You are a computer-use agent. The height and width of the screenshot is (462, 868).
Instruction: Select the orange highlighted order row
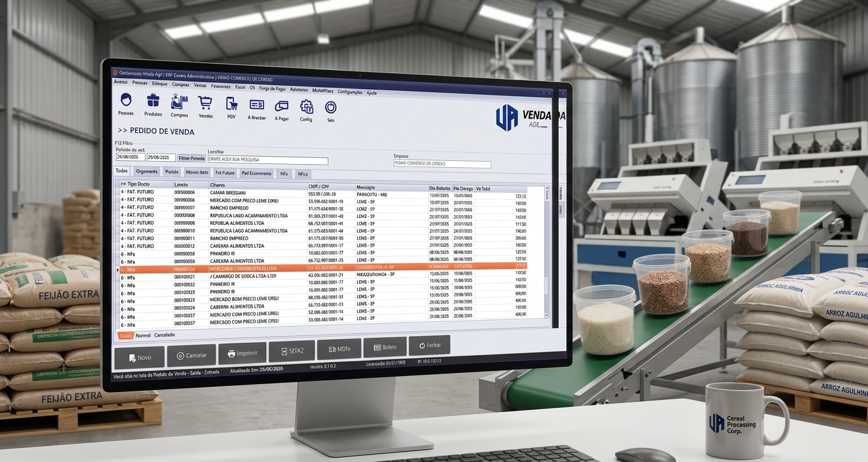point(323,268)
